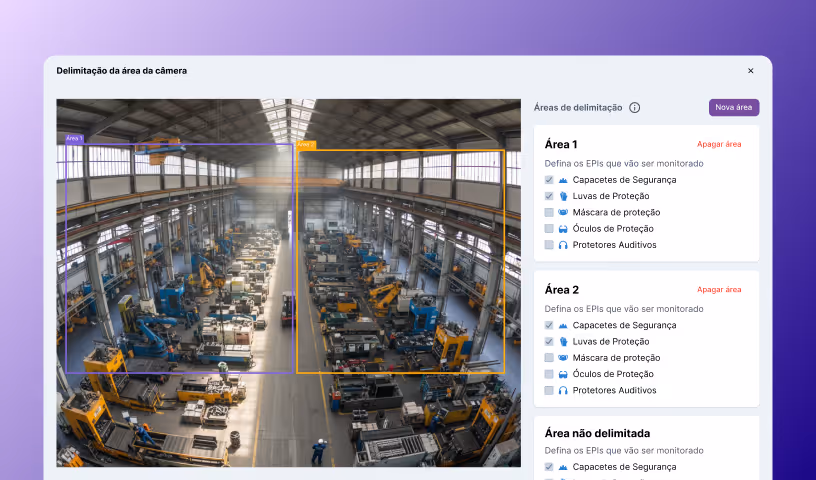Click the Área 1 card heading

[561, 144]
